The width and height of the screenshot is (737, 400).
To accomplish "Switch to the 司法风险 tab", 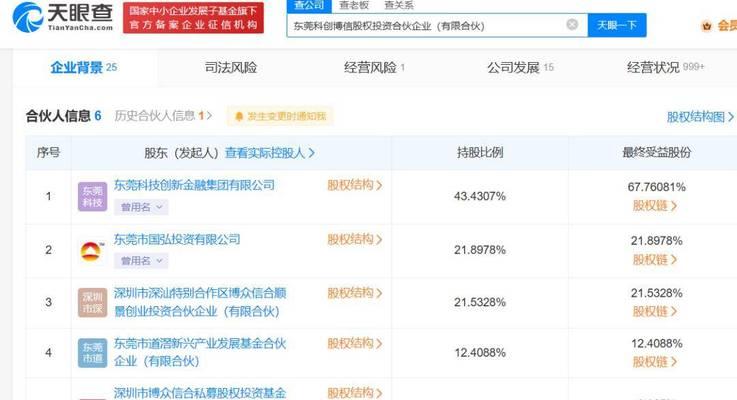I will click(230, 68).
